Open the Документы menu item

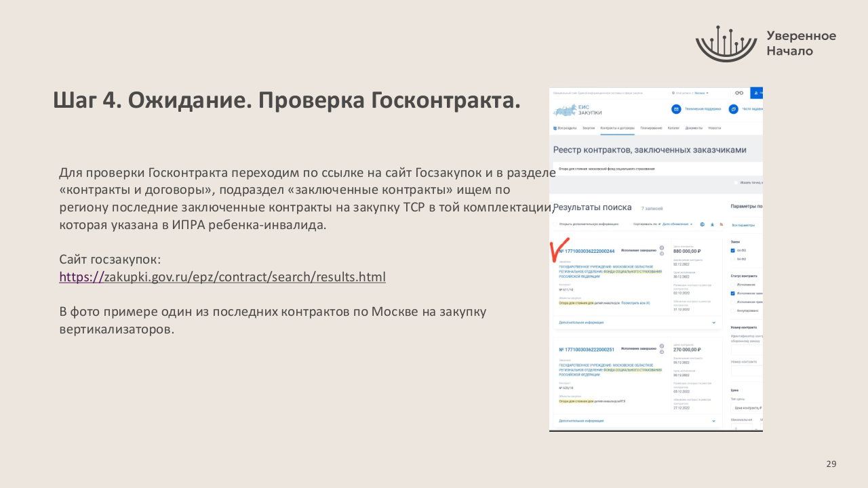pyautogui.click(x=694, y=127)
